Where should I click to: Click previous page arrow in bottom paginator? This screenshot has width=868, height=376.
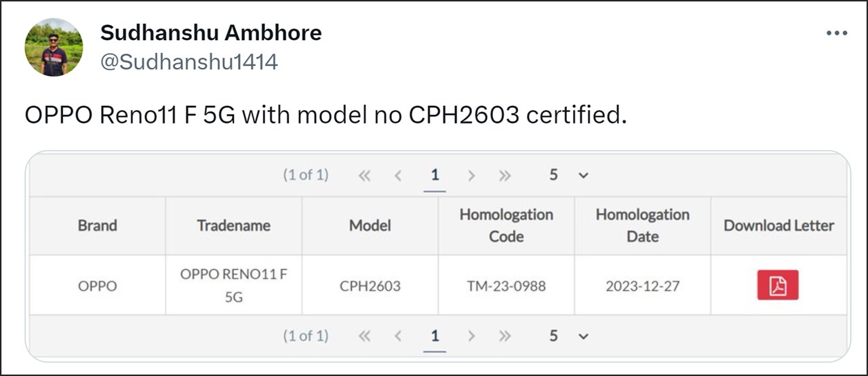click(398, 336)
